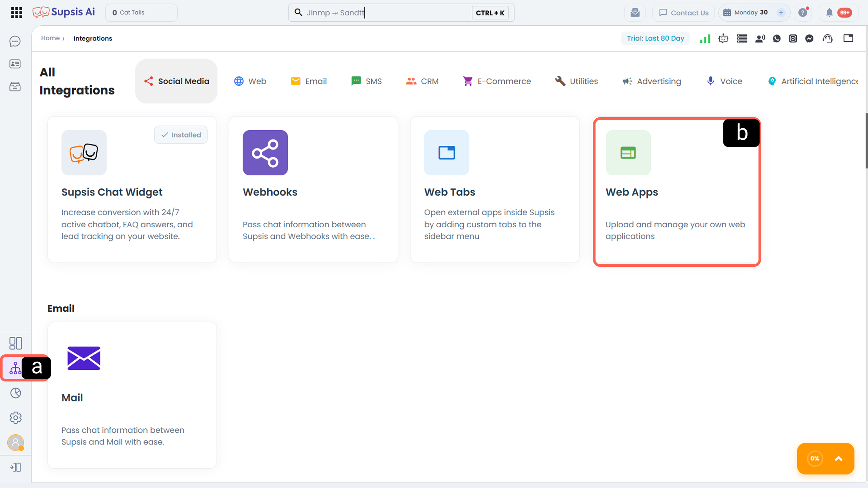
Task: Click the CTRL + K shortcut badge
Action: click(x=490, y=13)
